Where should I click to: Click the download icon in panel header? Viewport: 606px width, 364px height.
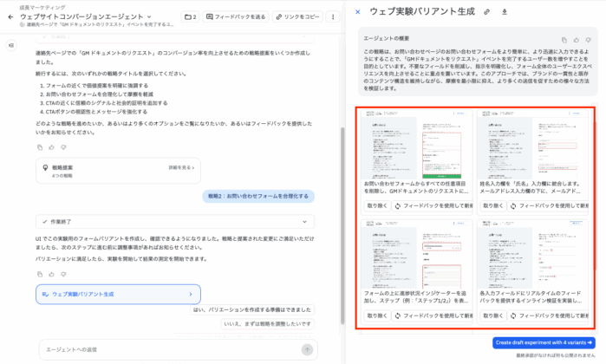(x=504, y=11)
